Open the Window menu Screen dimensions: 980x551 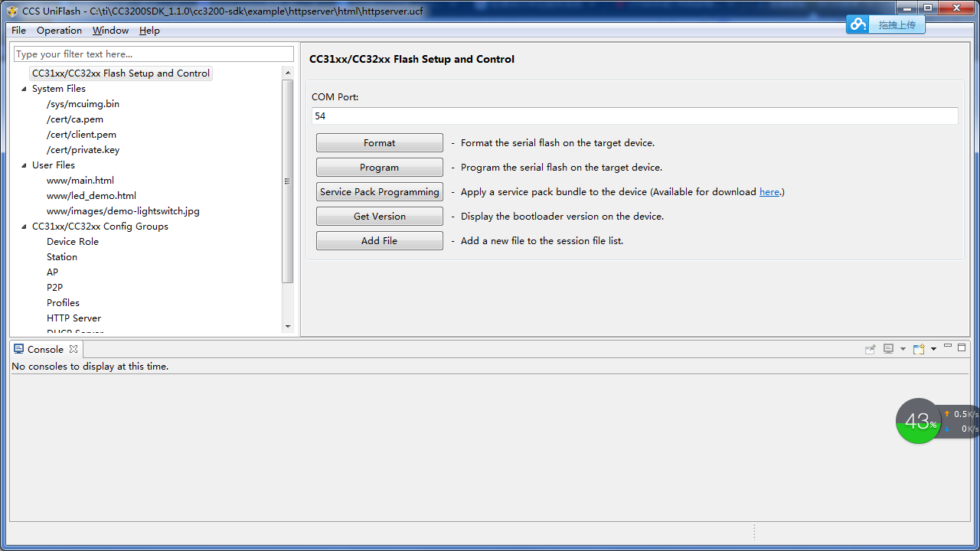[x=110, y=31]
